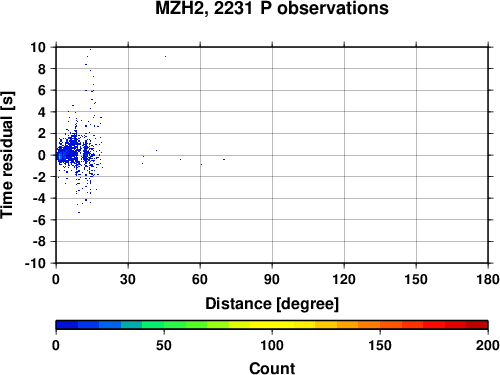This screenshot has width=500, height=375.
Task: Select the 'Time residual [s]' y-axis label
Action: tap(7, 155)
